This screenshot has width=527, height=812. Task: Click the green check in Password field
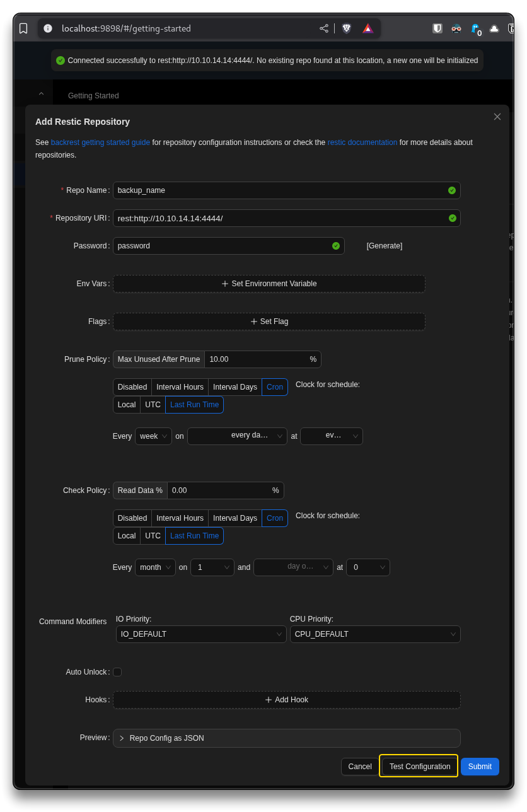(336, 246)
